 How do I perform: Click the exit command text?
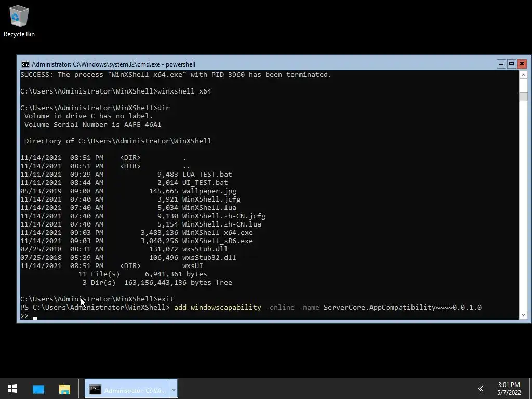(x=166, y=299)
